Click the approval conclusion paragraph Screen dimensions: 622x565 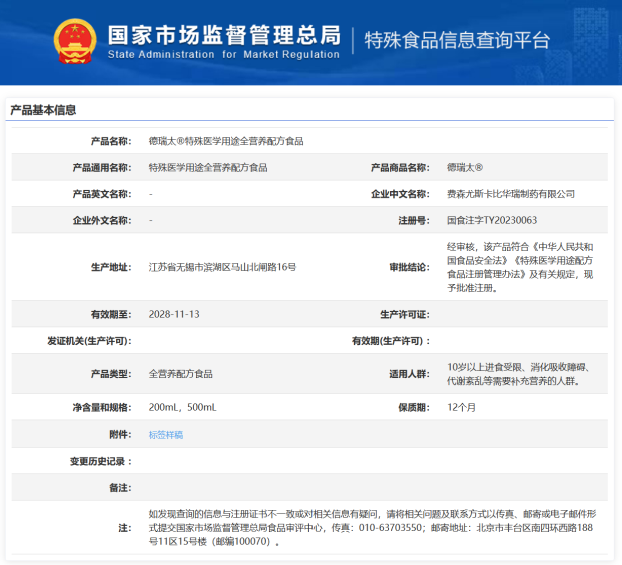pyautogui.click(x=520, y=267)
